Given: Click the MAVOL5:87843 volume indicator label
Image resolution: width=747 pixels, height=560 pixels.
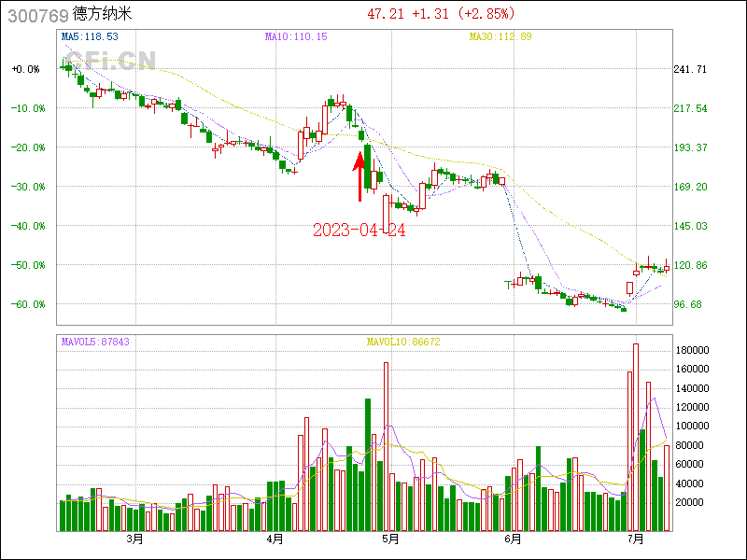Looking at the screenshot, I should [x=95, y=342].
